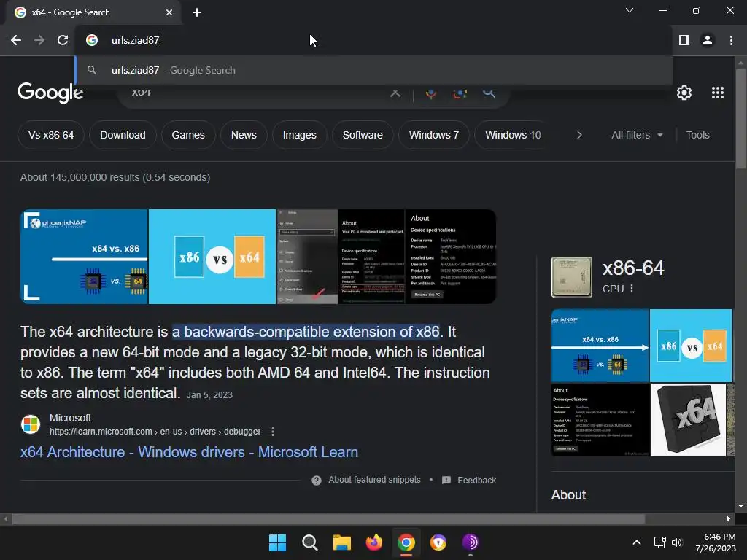Show hidden system tray icons

coord(636,542)
